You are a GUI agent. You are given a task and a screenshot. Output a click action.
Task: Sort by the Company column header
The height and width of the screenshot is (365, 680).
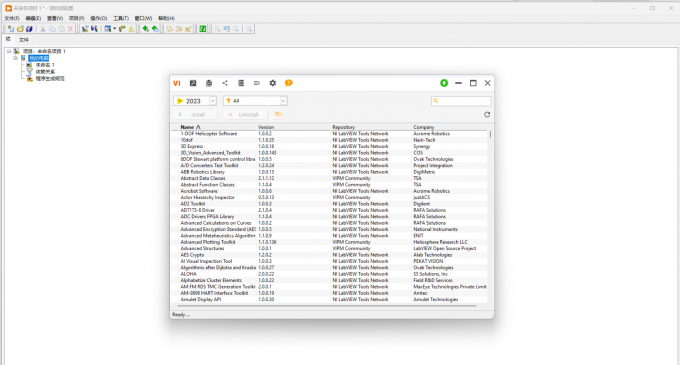coord(424,127)
